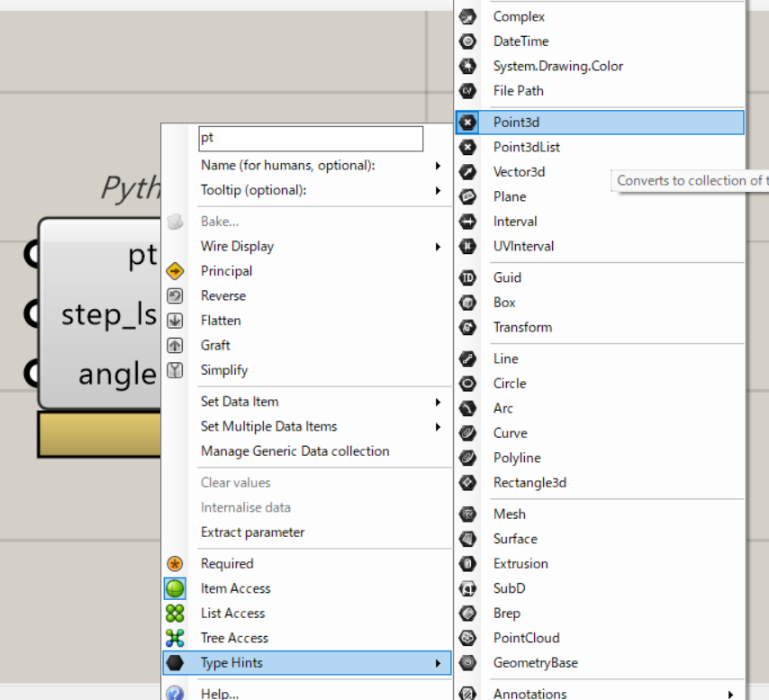The image size is (769, 700).
Task: Enable Item Access mode
Action: 234,588
